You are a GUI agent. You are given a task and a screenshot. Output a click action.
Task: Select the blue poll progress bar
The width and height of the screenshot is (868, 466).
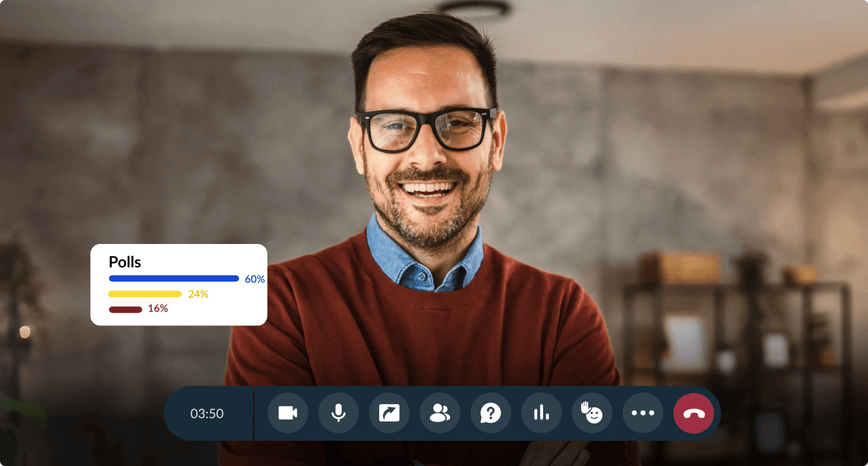click(x=174, y=279)
